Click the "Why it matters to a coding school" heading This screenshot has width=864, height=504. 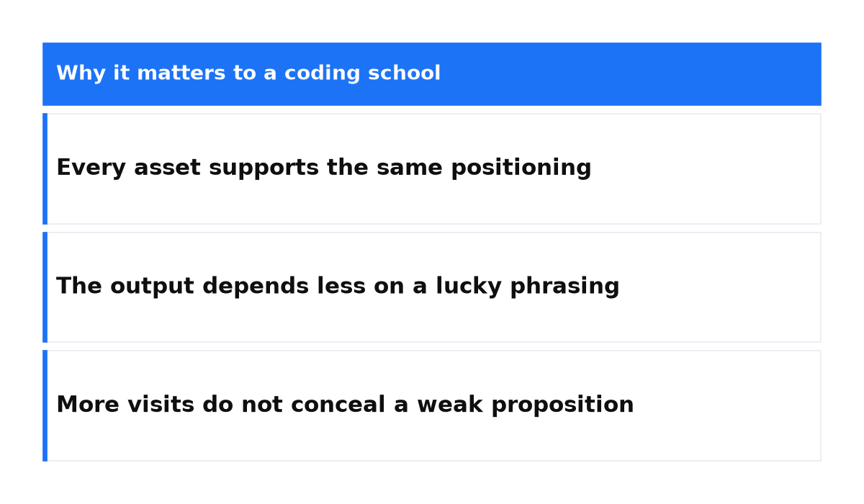(x=248, y=73)
